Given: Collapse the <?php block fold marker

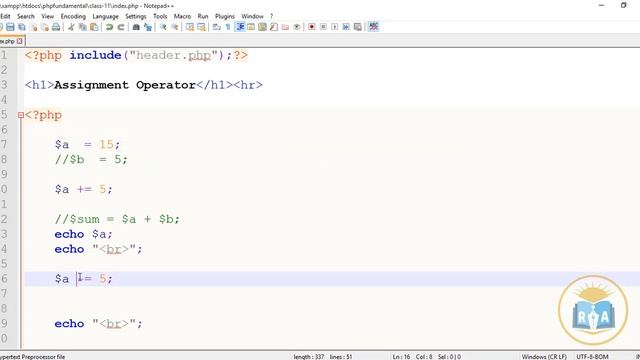Looking at the screenshot, I should click(21, 116).
